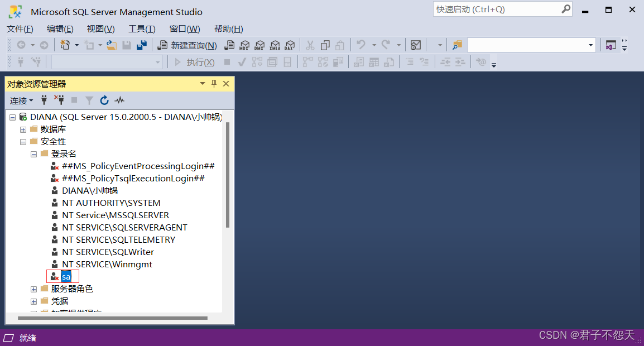This screenshot has width=644, height=346.
Task: Open Activity Monitor pulse icon in Object Explorer
Action: coord(119,100)
